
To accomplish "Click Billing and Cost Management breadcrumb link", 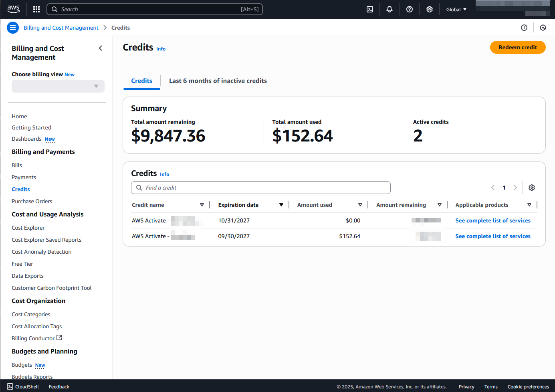I will [x=61, y=28].
